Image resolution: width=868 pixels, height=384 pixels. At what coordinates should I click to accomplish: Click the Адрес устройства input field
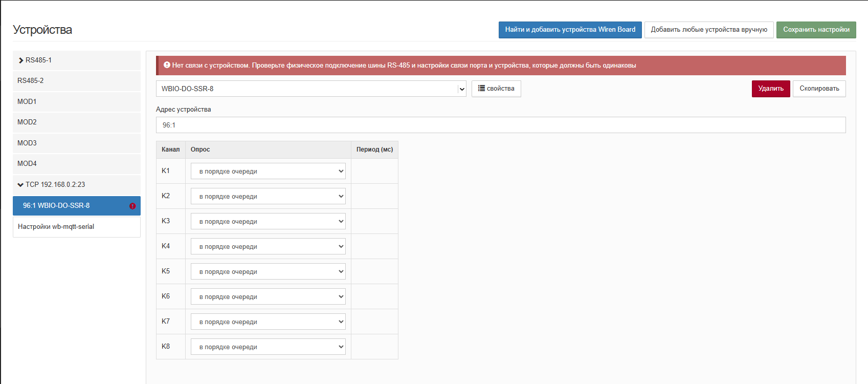tap(500, 125)
